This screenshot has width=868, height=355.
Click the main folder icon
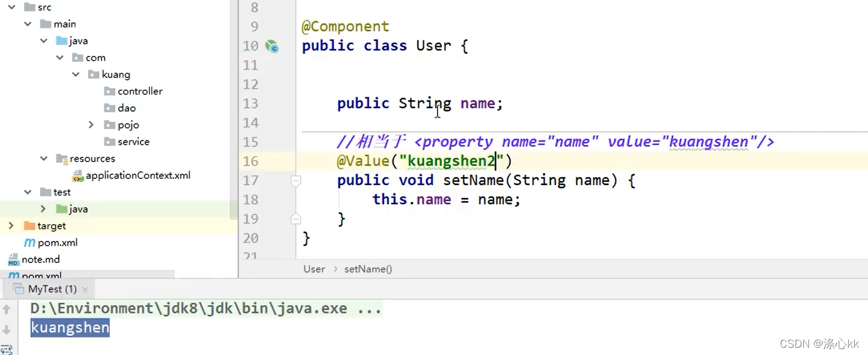pos(46,24)
